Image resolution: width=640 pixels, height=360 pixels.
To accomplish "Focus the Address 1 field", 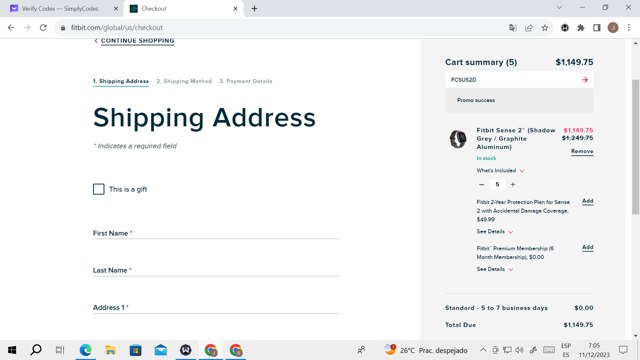I will click(216, 308).
